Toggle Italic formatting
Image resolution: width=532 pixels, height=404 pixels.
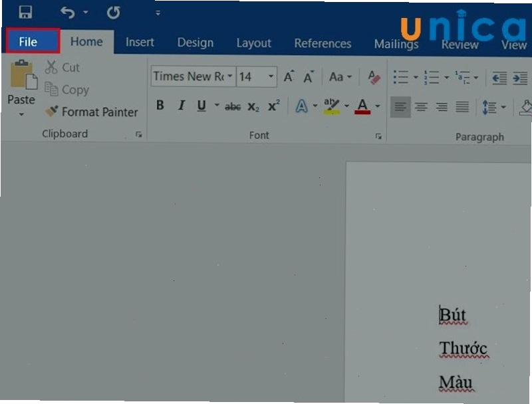[182, 106]
